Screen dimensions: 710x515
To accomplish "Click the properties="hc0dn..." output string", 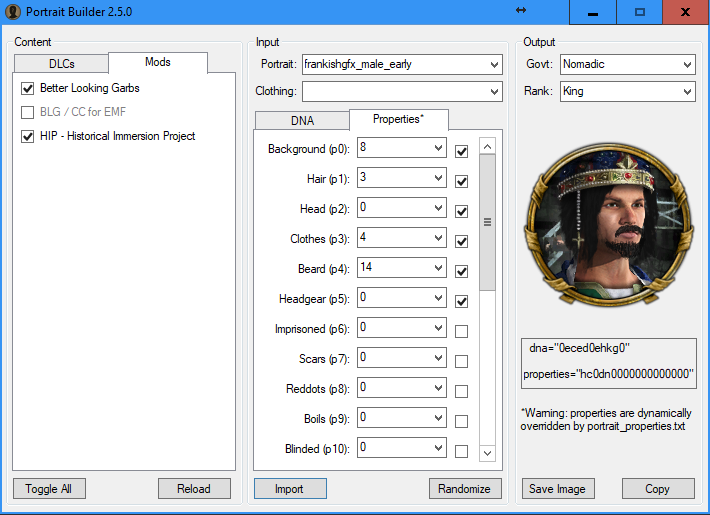I will coord(609,374).
